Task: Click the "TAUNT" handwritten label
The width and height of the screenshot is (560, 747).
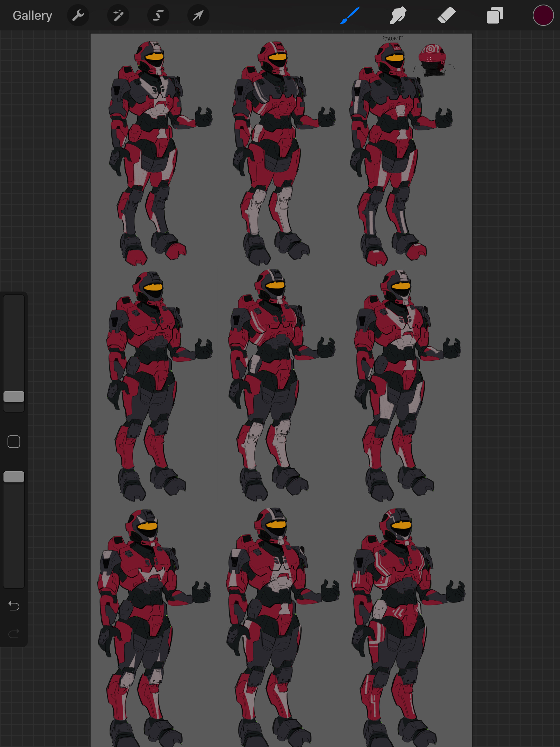Action: click(x=393, y=38)
